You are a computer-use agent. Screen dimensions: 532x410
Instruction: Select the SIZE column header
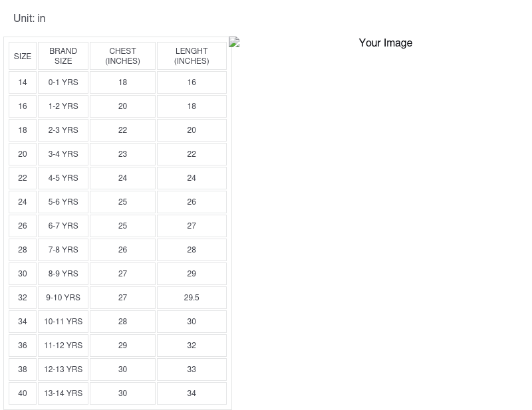pyautogui.click(x=23, y=56)
